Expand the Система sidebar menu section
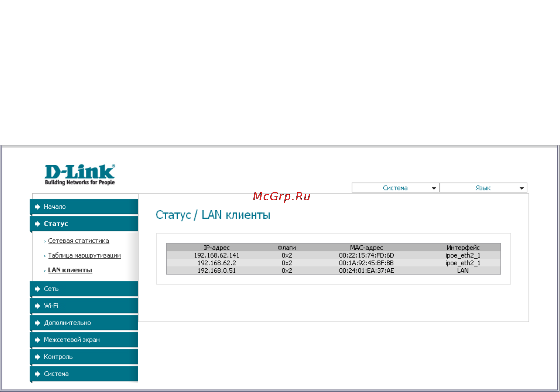Viewport: 560px width, 392px height. tap(84, 374)
